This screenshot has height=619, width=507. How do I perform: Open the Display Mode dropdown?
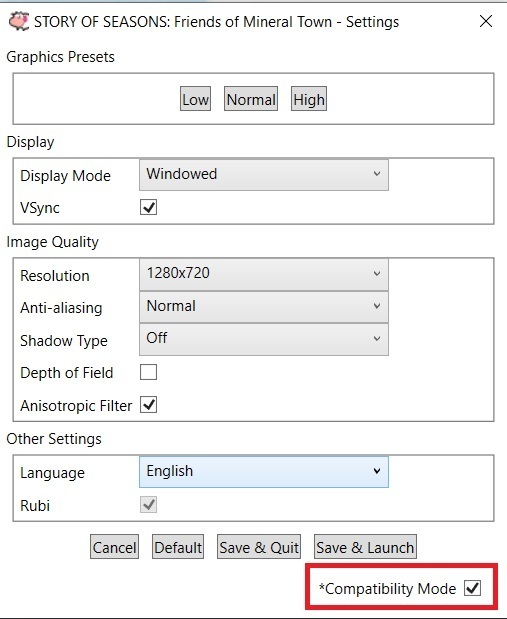(x=264, y=174)
